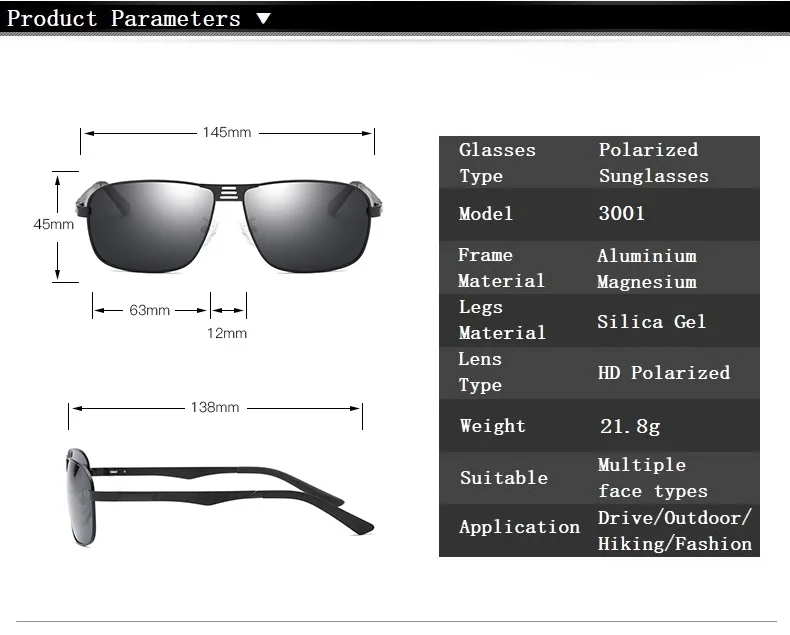
Task: Click the Polarized Sunglasses value
Action: [653, 163]
